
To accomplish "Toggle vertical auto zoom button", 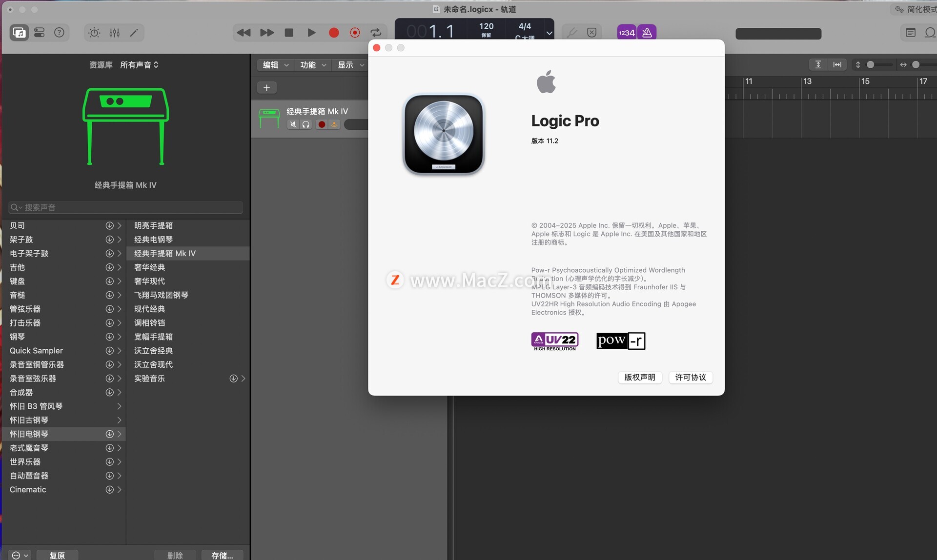I will [x=818, y=64].
